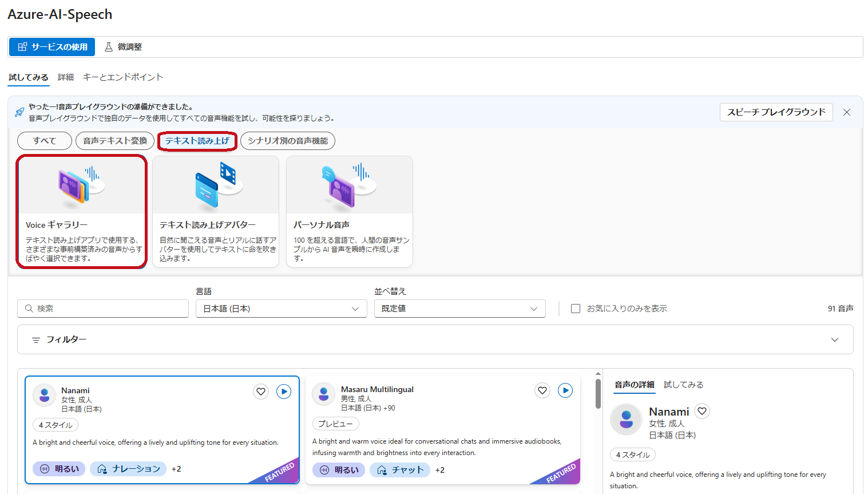Click the search magnifier icon

click(x=29, y=309)
